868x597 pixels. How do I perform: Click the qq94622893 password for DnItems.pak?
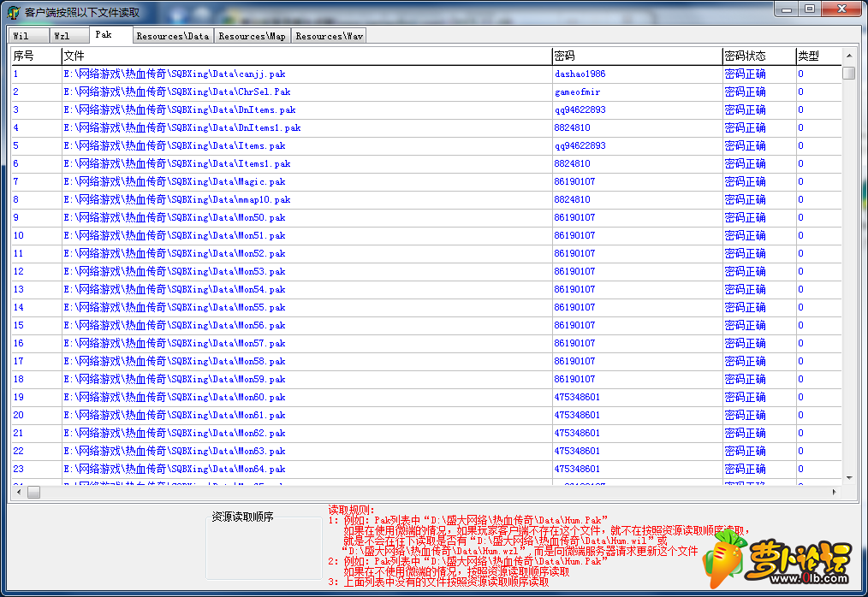580,109
